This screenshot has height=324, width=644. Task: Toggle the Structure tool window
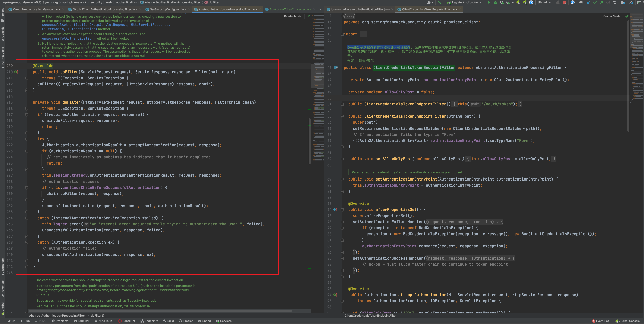pyautogui.click(x=3, y=266)
